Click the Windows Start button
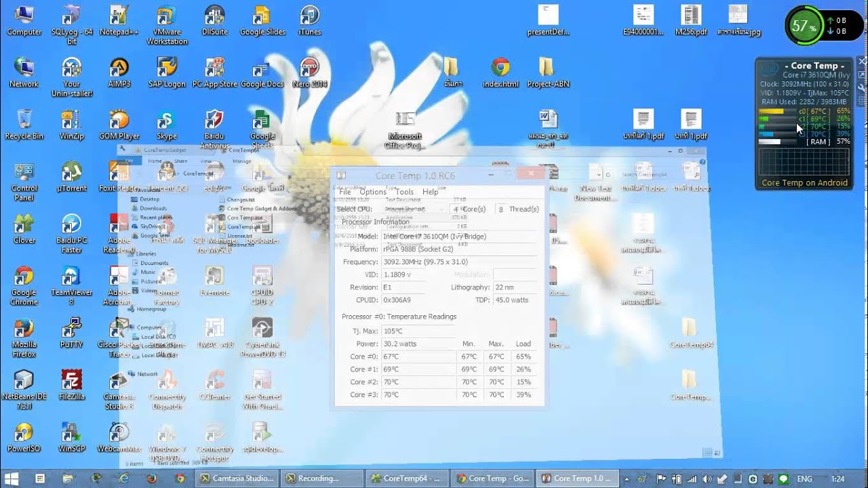Viewport: 868px width, 488px height. pyautogui.click(x=12, y=479)
